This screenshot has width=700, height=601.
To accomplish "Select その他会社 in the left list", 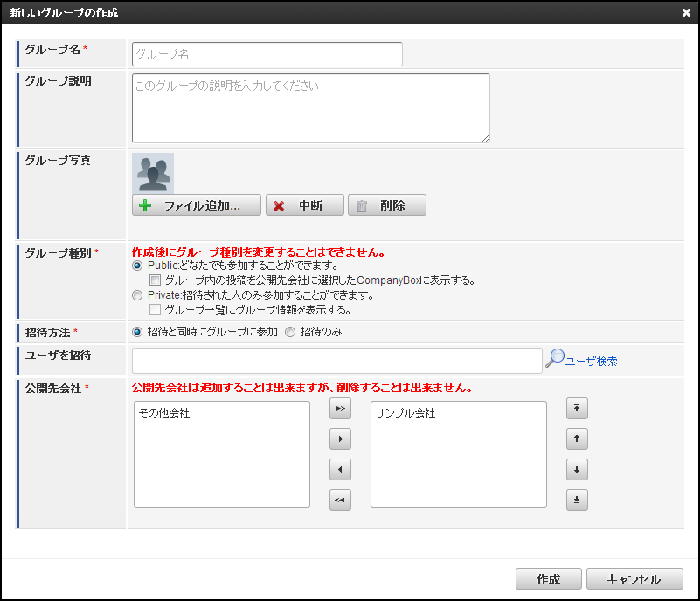I will click(164, 413).
